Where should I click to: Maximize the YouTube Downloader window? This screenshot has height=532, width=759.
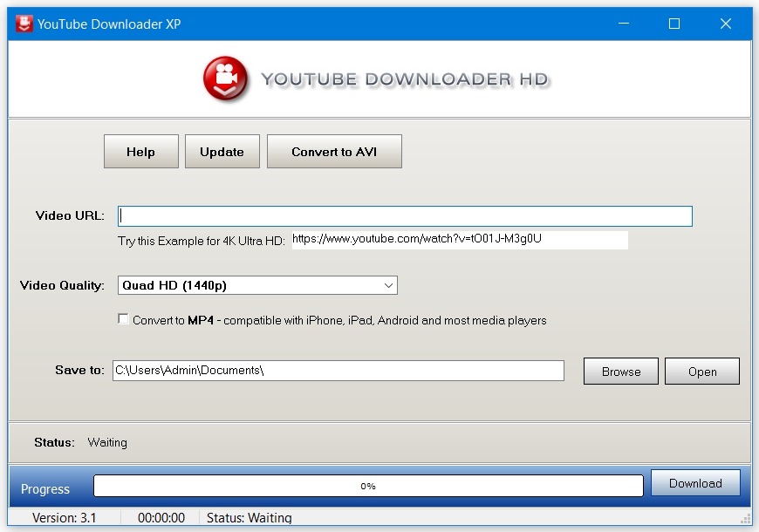click(674, 24)
